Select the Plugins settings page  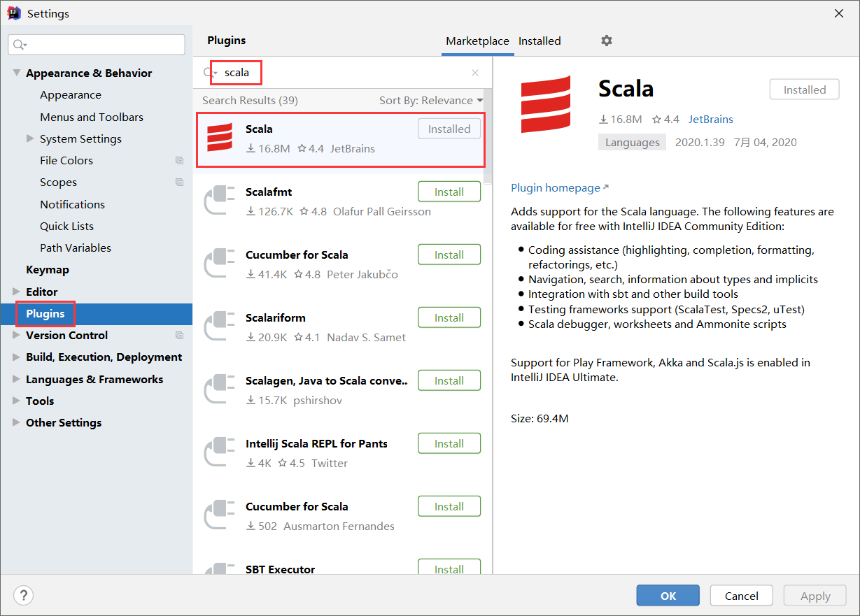pyautogui.click(x=96, y=314)
